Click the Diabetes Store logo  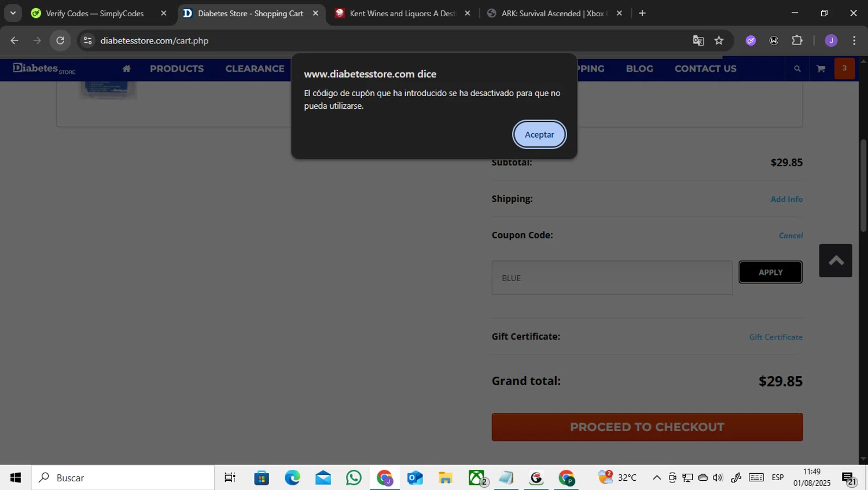point(44,68)
